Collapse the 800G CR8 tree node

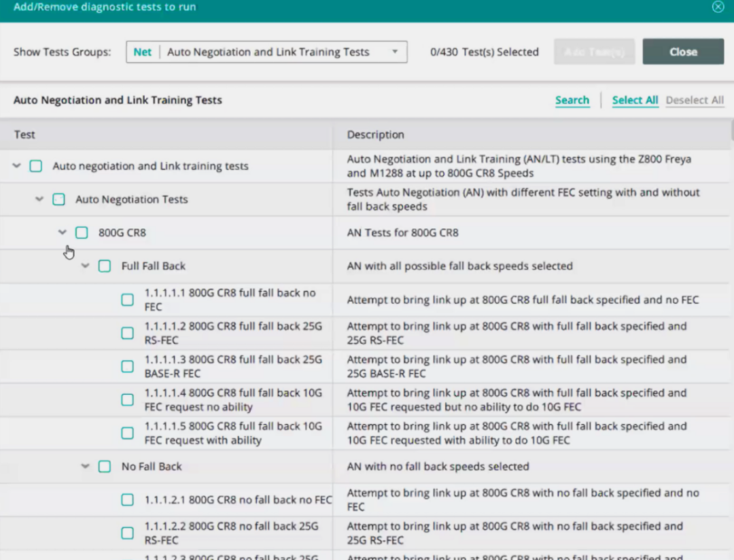click(63, 232)
